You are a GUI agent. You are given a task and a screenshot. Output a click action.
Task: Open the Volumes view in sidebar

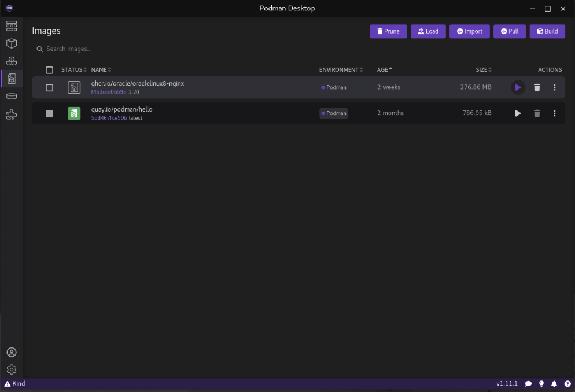tap(12, 97)
